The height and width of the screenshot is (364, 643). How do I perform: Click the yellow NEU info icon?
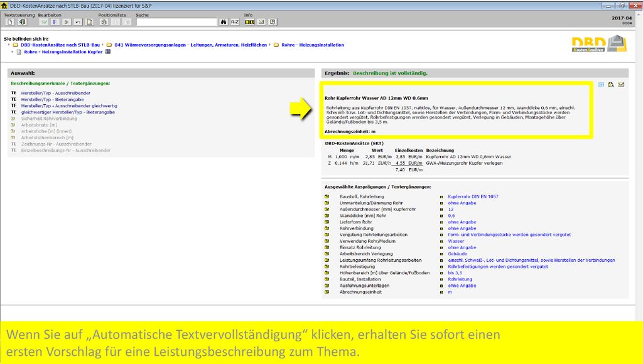click(x=250, y=22)
